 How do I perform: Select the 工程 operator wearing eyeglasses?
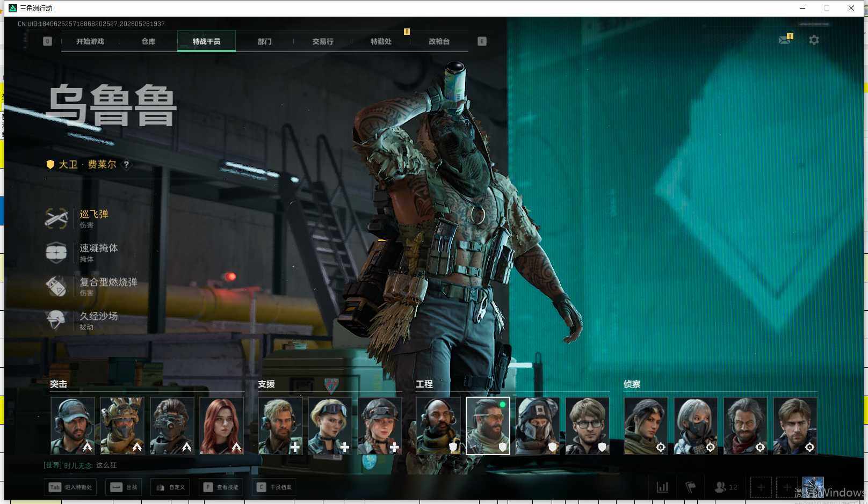[x=588, y=426]
